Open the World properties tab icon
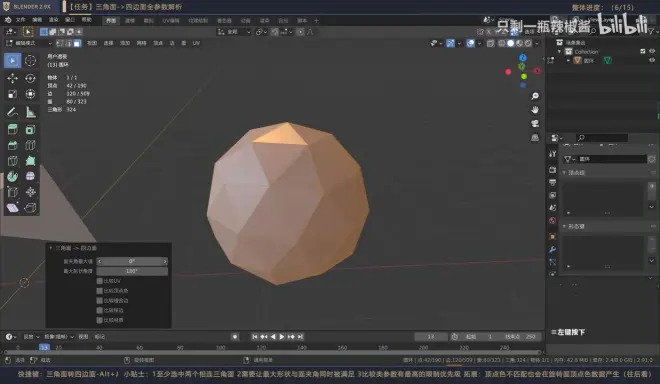Screen dimensions: 660x384 (x=553, y=221)
